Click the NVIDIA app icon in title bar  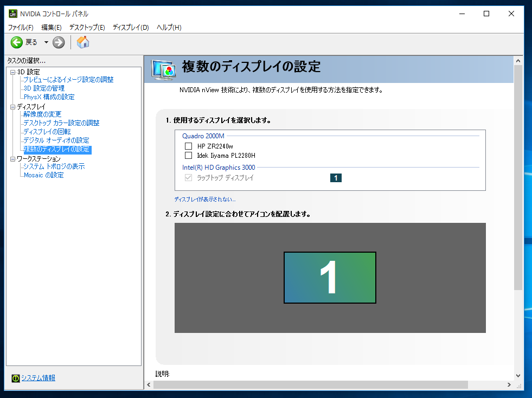coord(13,14)
